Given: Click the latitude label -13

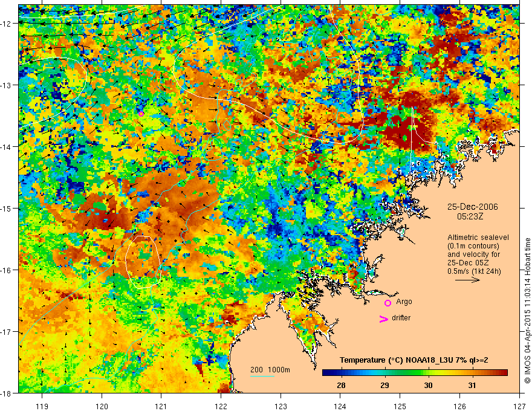Looking at the screenshot, I should [x=6, y=85].
